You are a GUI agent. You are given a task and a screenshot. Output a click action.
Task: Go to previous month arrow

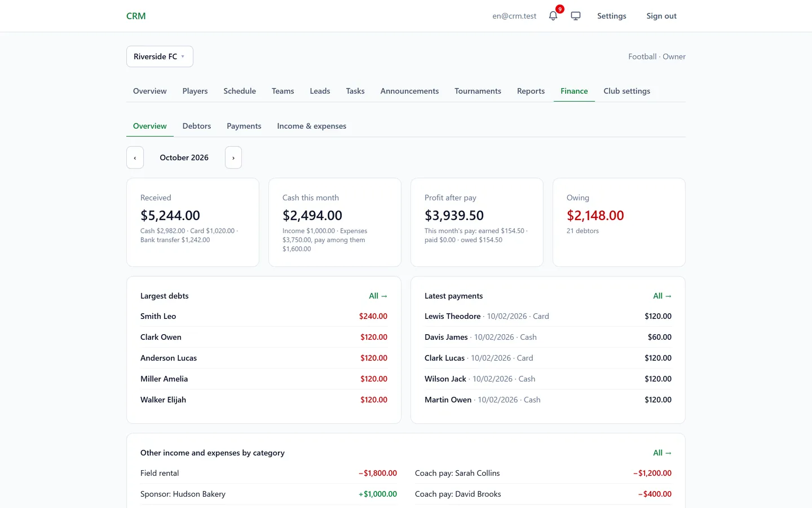tap(135, 157)
